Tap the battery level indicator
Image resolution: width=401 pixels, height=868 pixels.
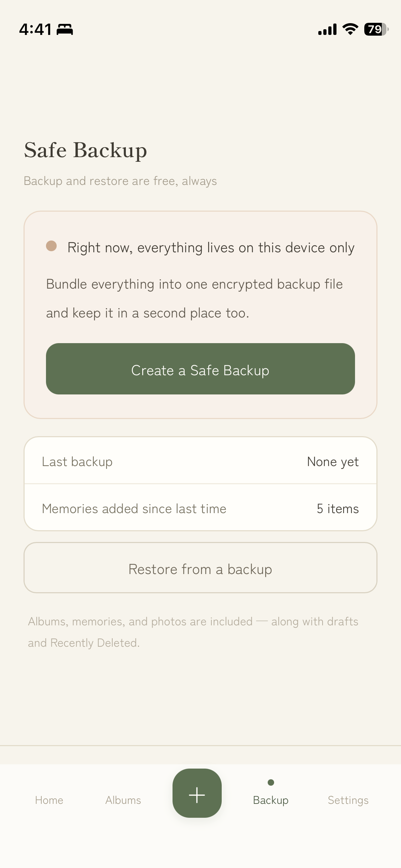(x=376, y=29)
